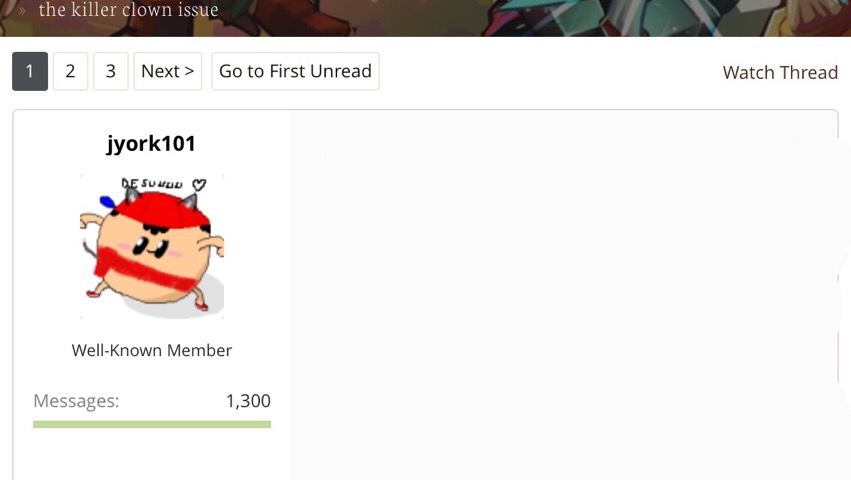Click the heart doodle on the avatar
Image resolution: width=851 pixels, height=480 pixels.
tap(199, 185)
